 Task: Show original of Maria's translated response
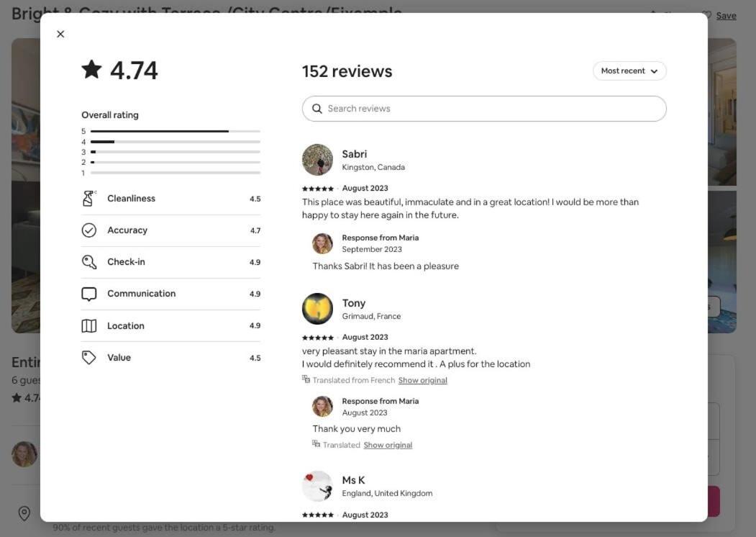[x=388, y=445]
